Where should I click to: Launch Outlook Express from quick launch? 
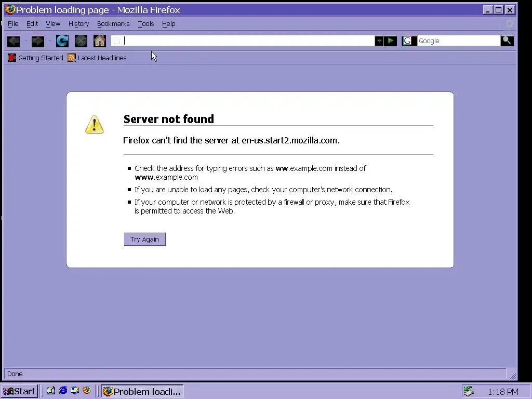75,391
